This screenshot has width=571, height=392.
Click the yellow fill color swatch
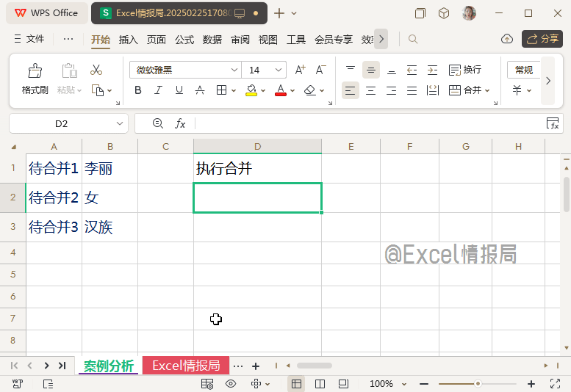(251, 90)
